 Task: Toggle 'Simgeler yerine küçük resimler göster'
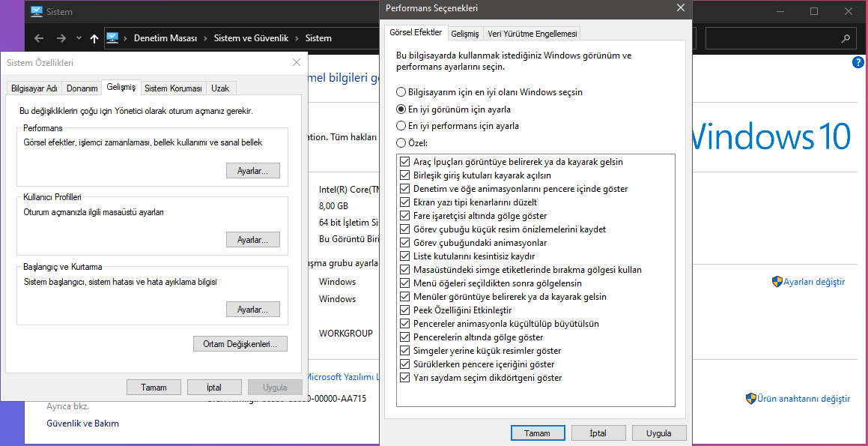403,351
